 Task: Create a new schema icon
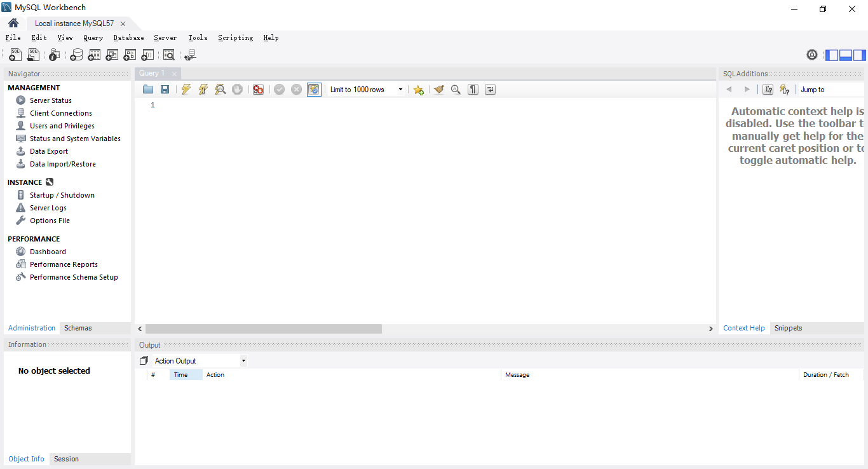click(76, 55)
